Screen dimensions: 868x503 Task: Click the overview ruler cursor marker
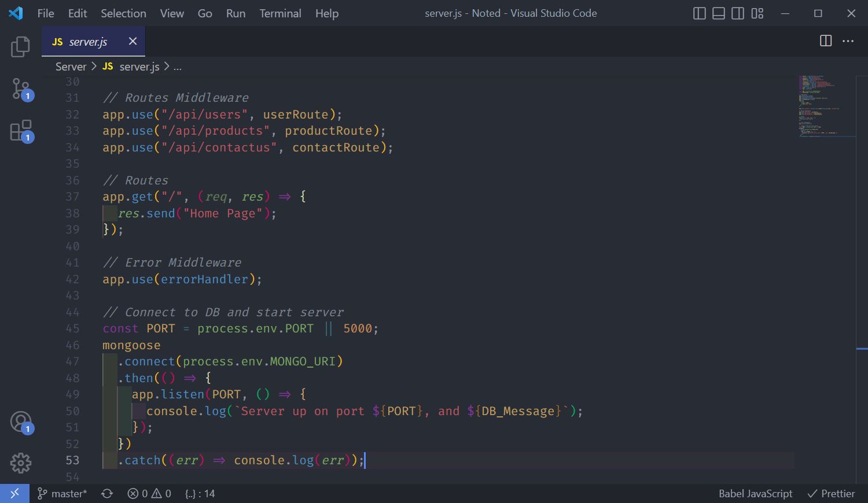coord(862,349)
